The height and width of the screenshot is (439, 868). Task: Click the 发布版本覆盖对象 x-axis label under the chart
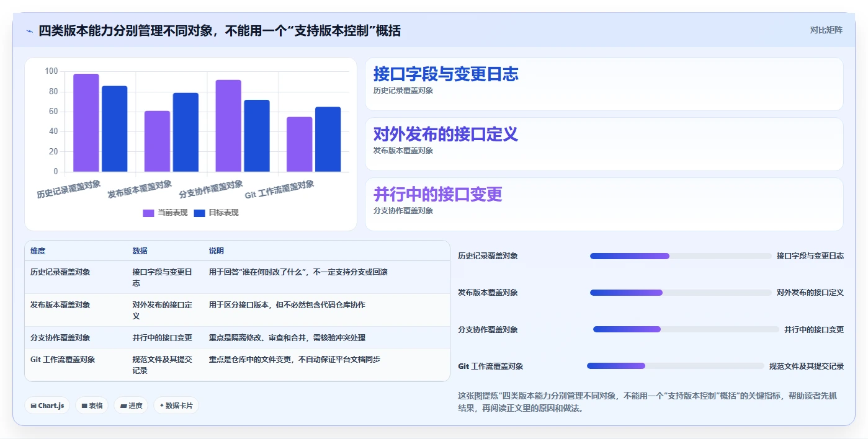point(140,189)
